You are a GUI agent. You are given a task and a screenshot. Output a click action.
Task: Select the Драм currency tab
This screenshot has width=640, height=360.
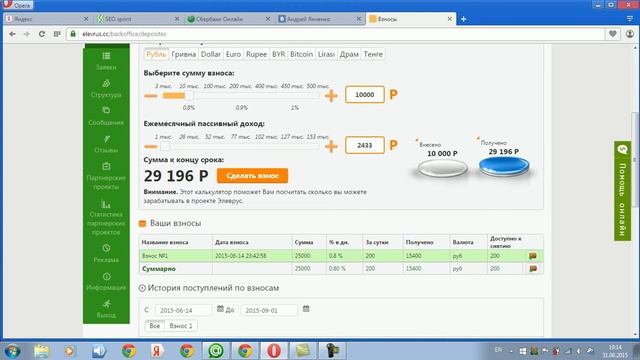tap(349, 54)
